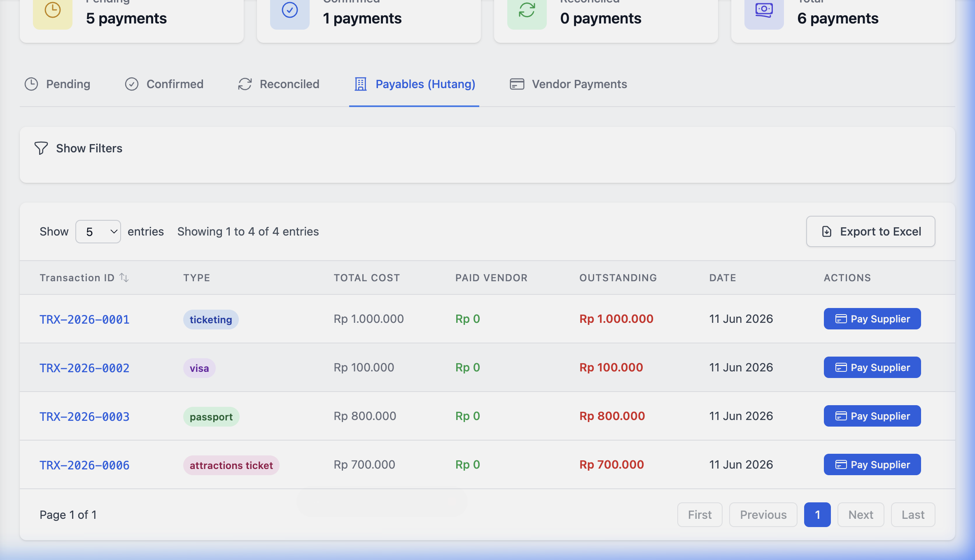Click the 'Page 1 of 1' label
The image size is (975, 560).
click(68, 515)
